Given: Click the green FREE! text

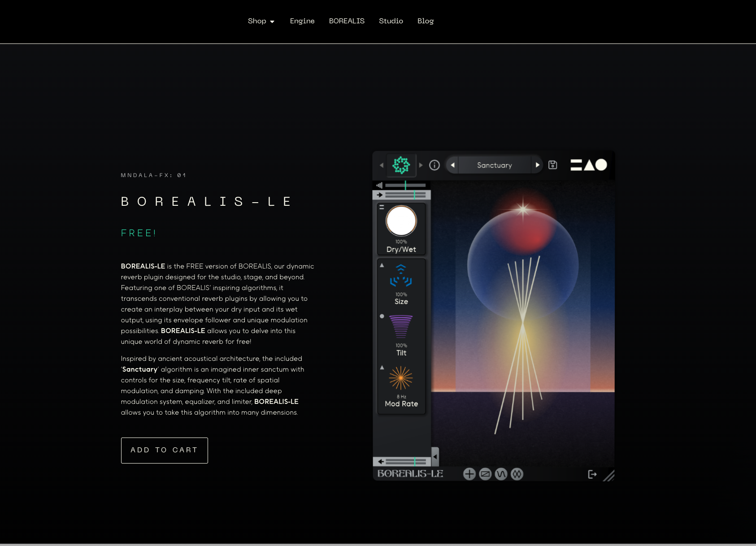Looking at the screenshot, I should click(139, 233).
